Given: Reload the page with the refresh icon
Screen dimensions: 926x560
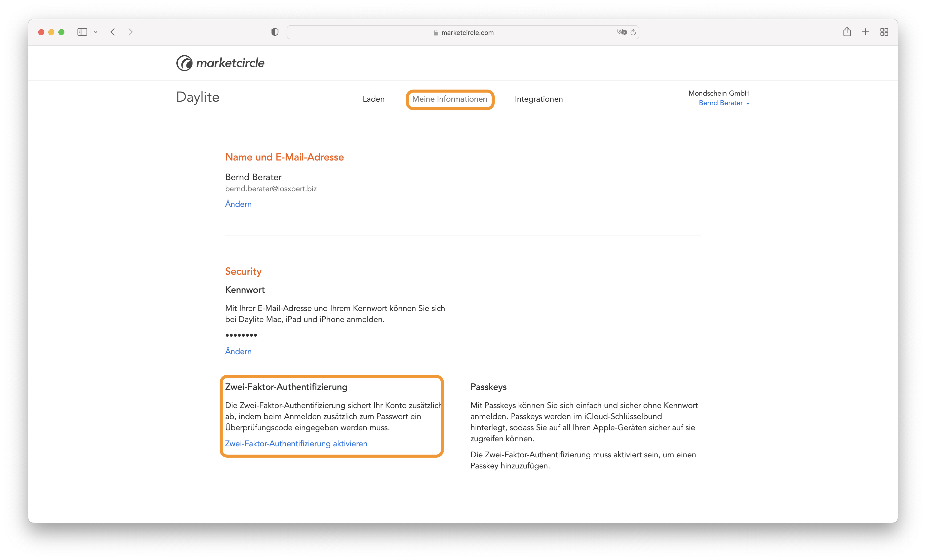Looking at the screenshot, I should (x=633, y=32).
